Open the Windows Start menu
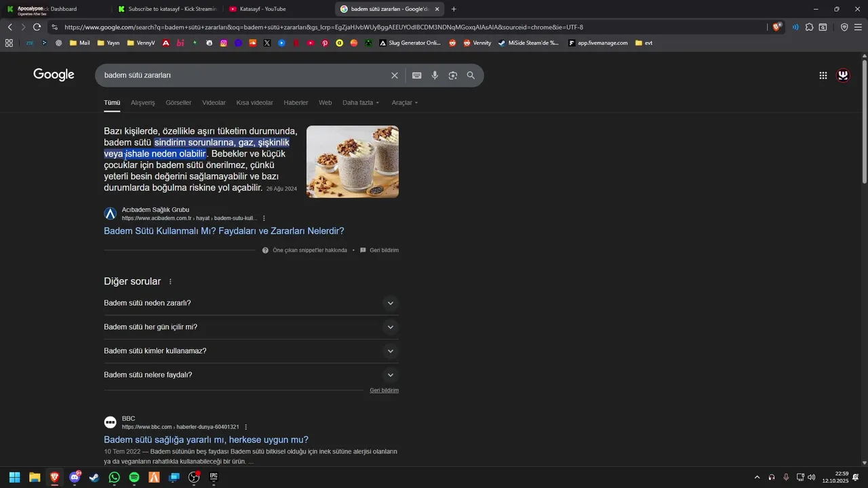 click(x=14, y=477)
